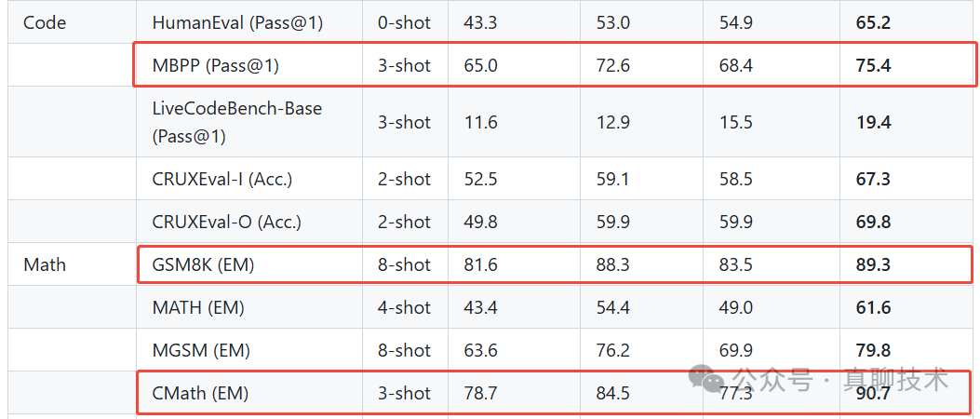
Task: Click the WeChat watermark logo icon
Action: click(709, 377)
